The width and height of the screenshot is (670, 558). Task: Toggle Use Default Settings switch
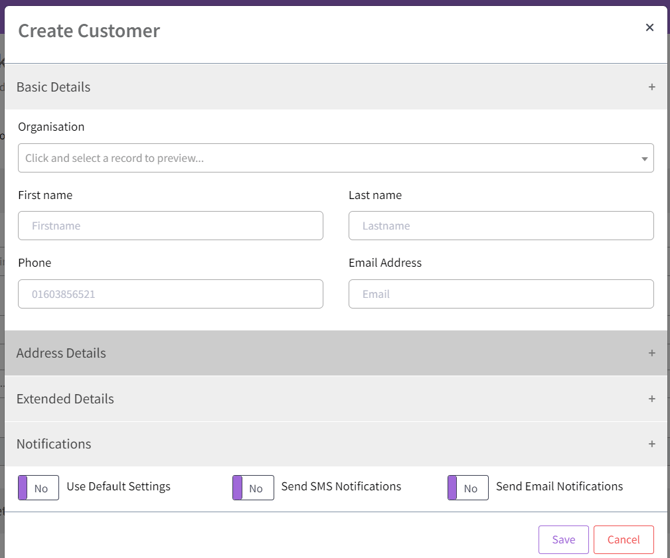tap(39, 488)
